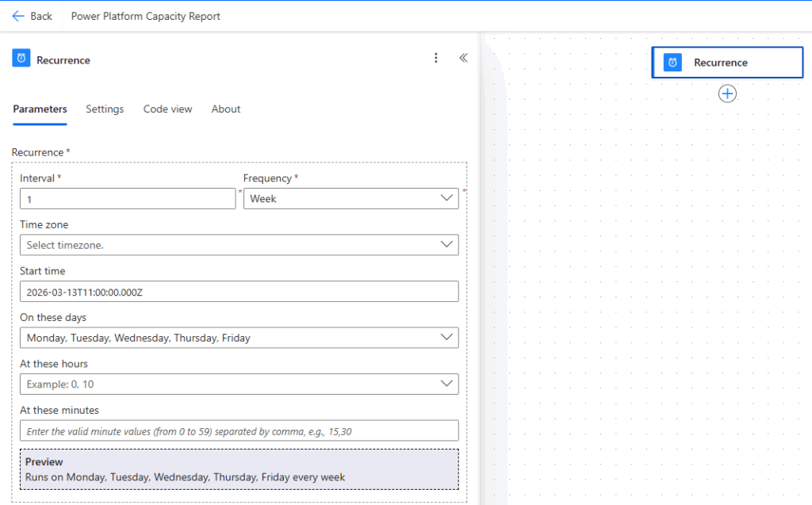
Task: Click the Time zone label
Action: (44, 225)
